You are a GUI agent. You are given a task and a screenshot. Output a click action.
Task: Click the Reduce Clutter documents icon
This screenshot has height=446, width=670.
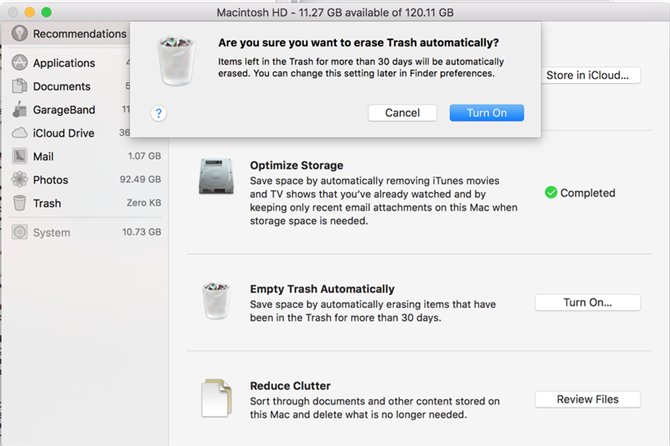tap(217, 398)
